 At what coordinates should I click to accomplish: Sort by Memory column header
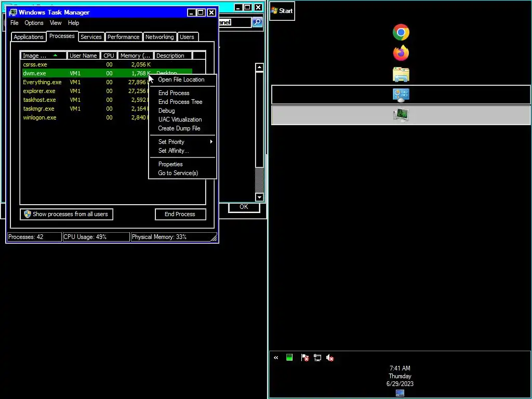click(x=136, y=56)
